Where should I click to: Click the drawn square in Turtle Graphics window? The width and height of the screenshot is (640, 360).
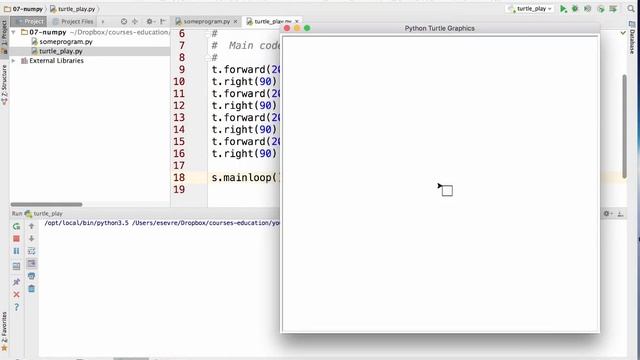tap(447, 191)
